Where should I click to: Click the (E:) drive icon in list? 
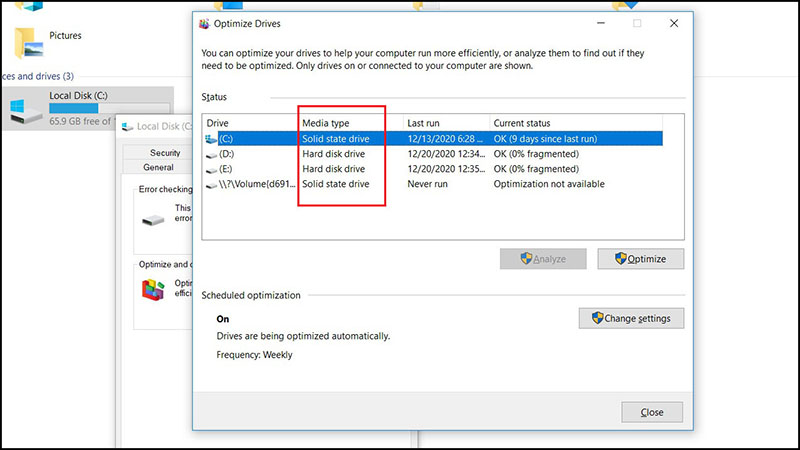(211, 169)
